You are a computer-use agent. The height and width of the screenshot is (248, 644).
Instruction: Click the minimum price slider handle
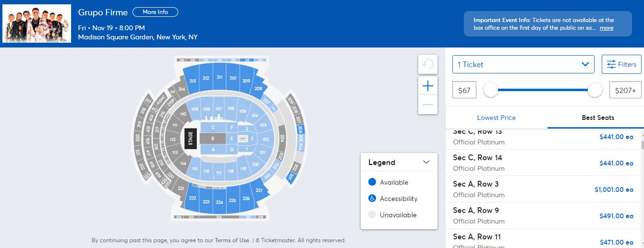[x=490, y=90]
